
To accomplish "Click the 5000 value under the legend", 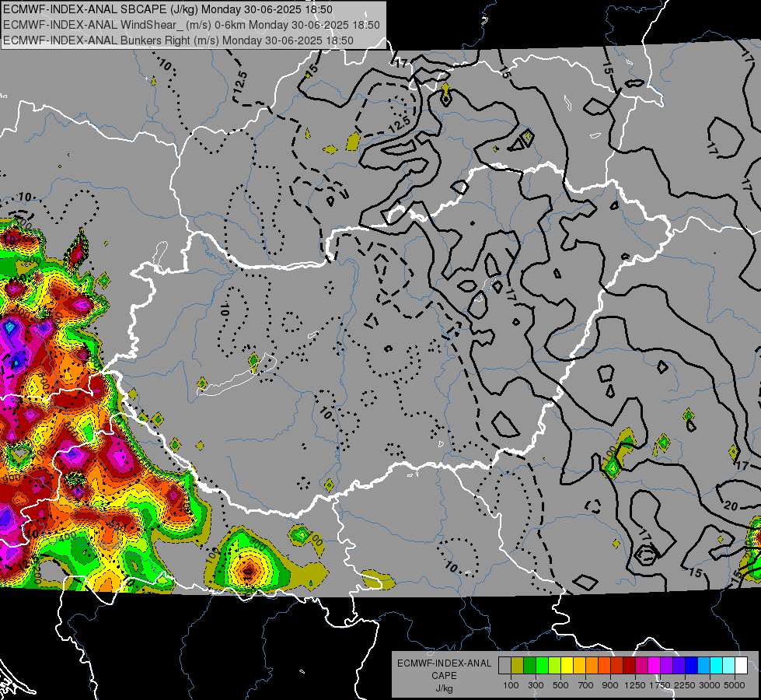I will pos(735,685).
